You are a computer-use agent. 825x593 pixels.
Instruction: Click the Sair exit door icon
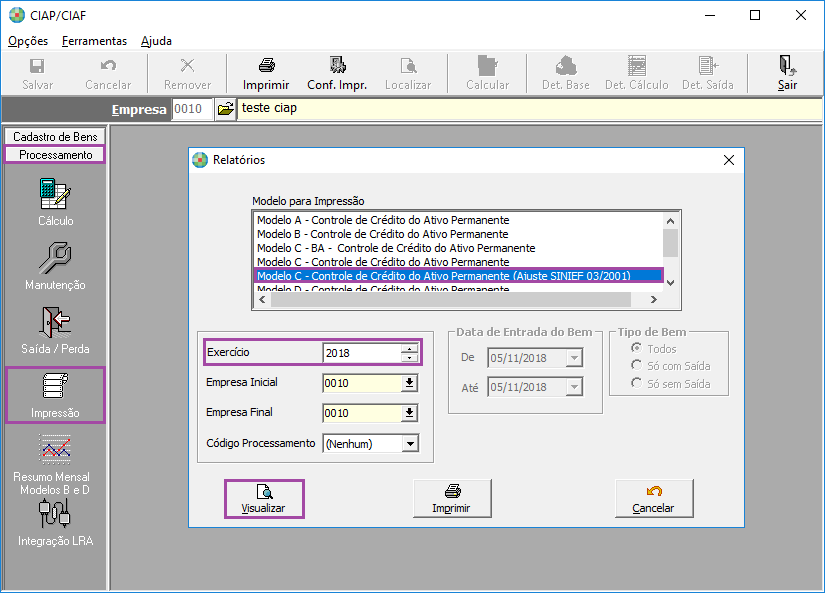point(787,66)
